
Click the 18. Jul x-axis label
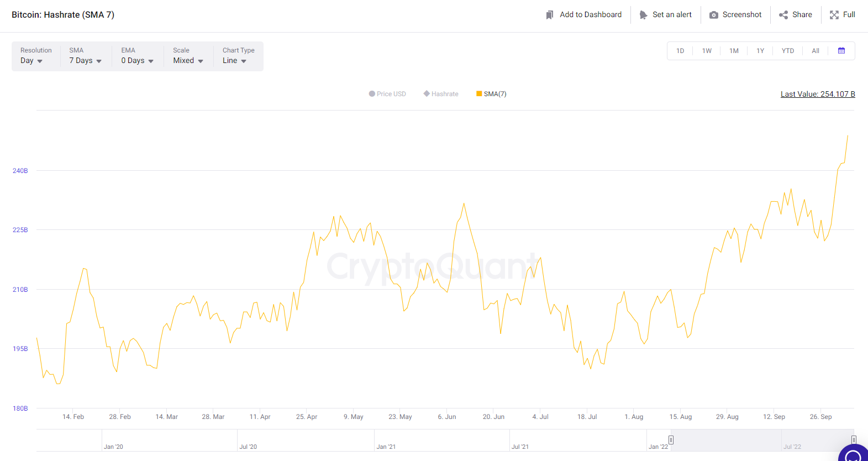(587, 417)
